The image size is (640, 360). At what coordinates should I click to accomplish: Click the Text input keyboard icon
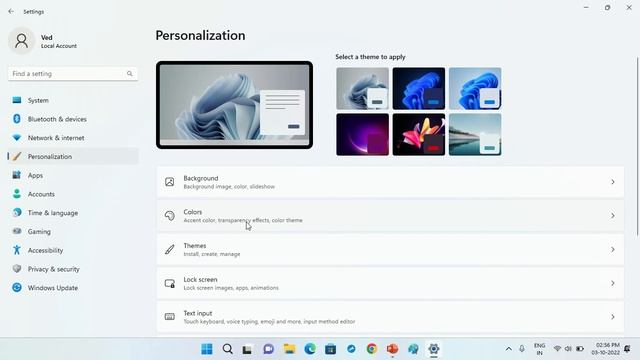(x=169, y=317)
